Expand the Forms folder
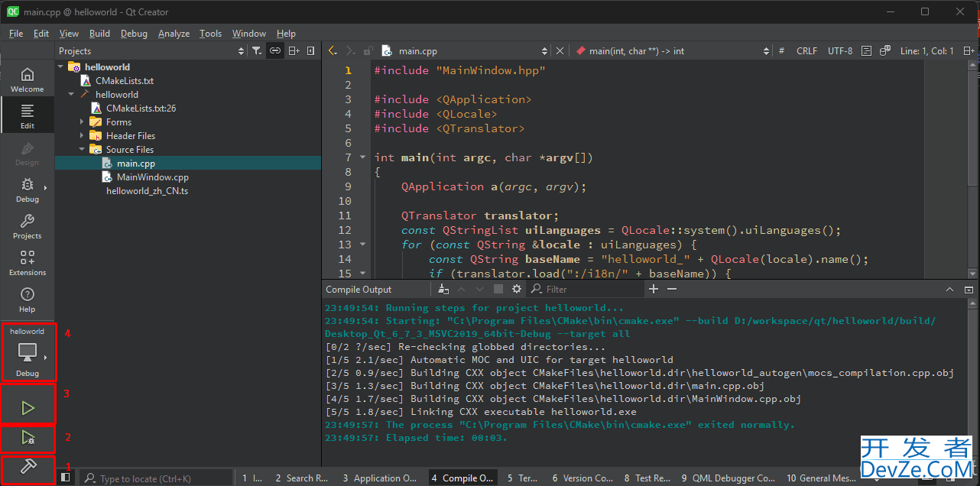This screenshot has width=980, height=486. 82,122
